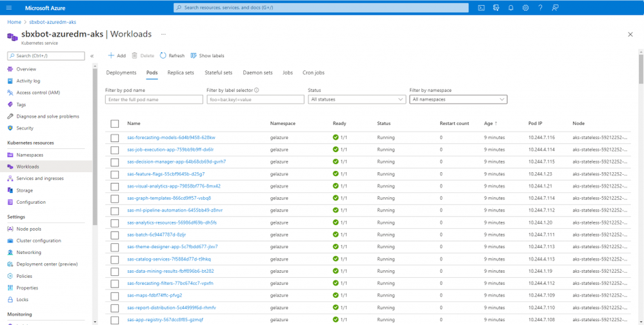The image size is (644, 325).
Task: Click the Add plus icon
Action: (x=111, y=56)
